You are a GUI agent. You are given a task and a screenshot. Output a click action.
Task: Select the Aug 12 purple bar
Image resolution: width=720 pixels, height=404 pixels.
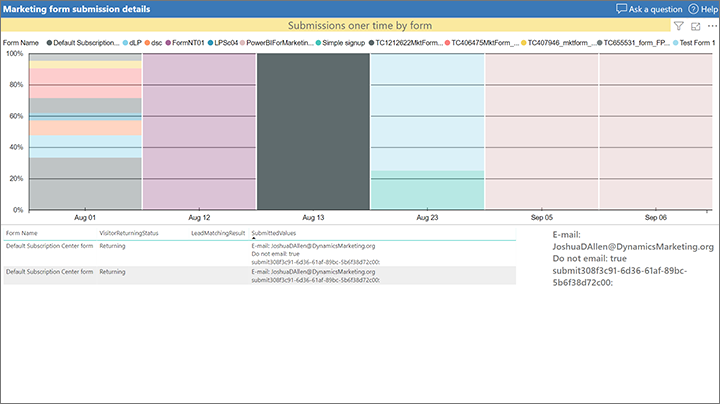[199, 131]
